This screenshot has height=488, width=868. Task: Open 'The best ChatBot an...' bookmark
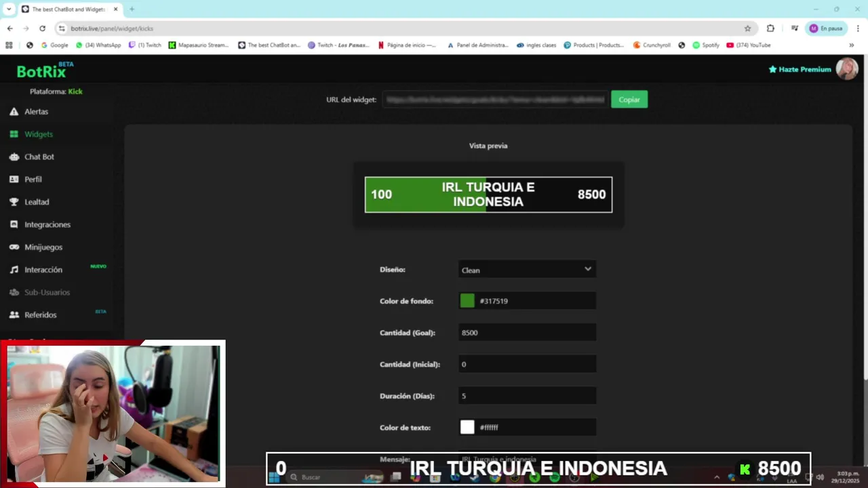point(269,45)
